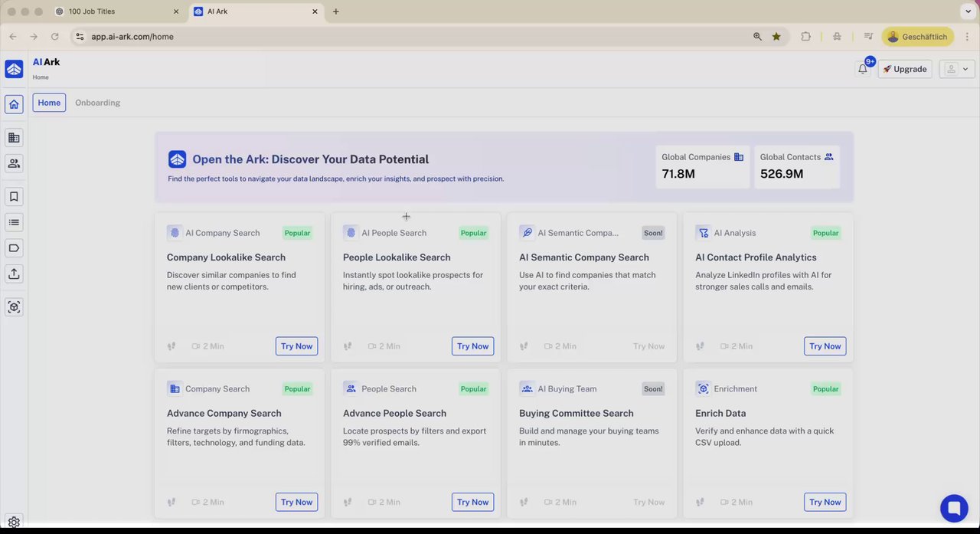Click the Global Companies building icon
Viewport: 980px width, 534px height.
click(x=739, y=157)
